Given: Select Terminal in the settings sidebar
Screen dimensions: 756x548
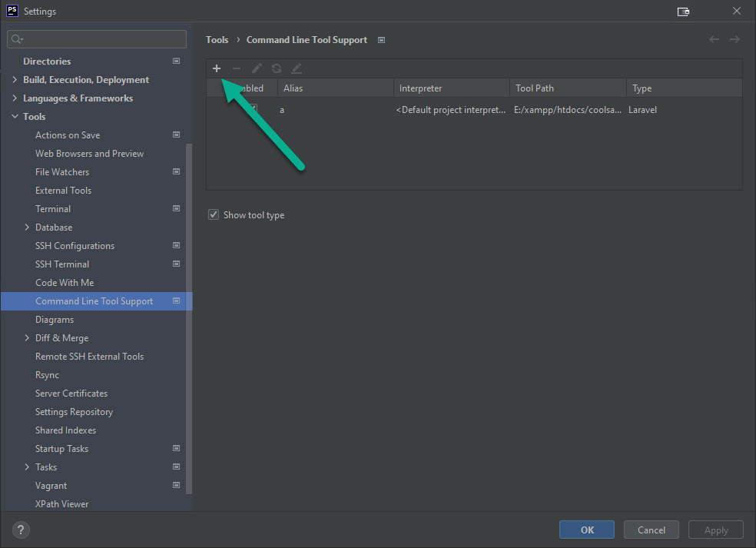Looking at the screenshot, I should 53,208.
